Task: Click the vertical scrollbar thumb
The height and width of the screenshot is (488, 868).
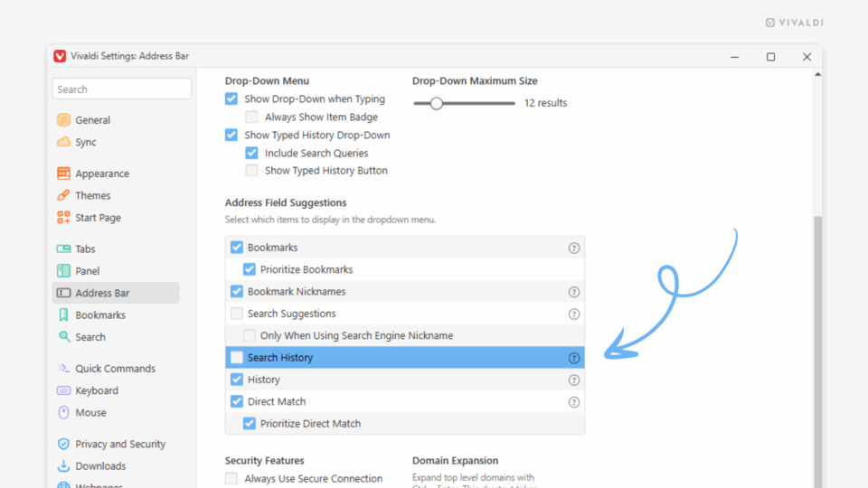Action: click(x=817, y=352)
